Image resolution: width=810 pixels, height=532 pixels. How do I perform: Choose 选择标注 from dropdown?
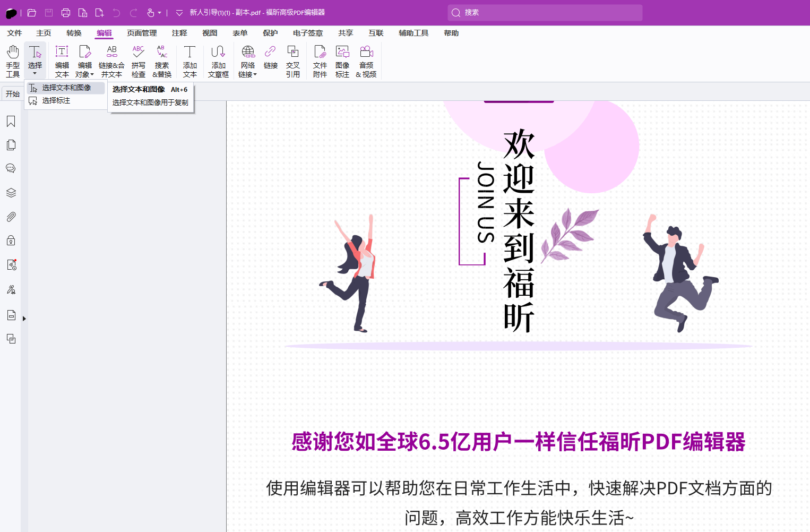(x=66, y=100)
